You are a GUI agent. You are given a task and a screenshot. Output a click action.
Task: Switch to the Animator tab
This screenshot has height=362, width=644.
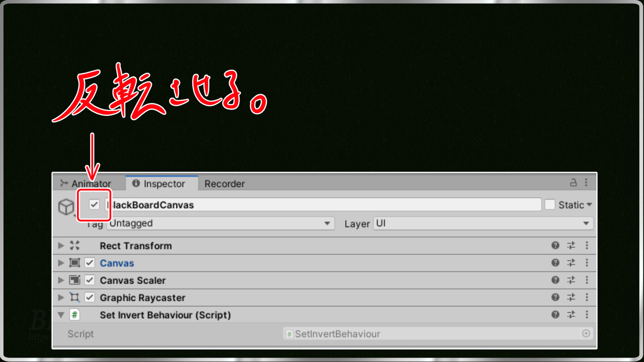[87, 183]
